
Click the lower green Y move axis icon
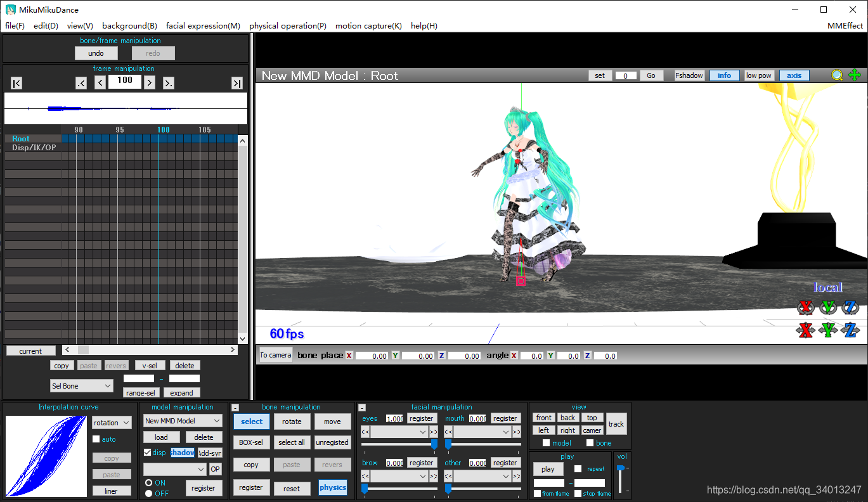click(828, 330)
